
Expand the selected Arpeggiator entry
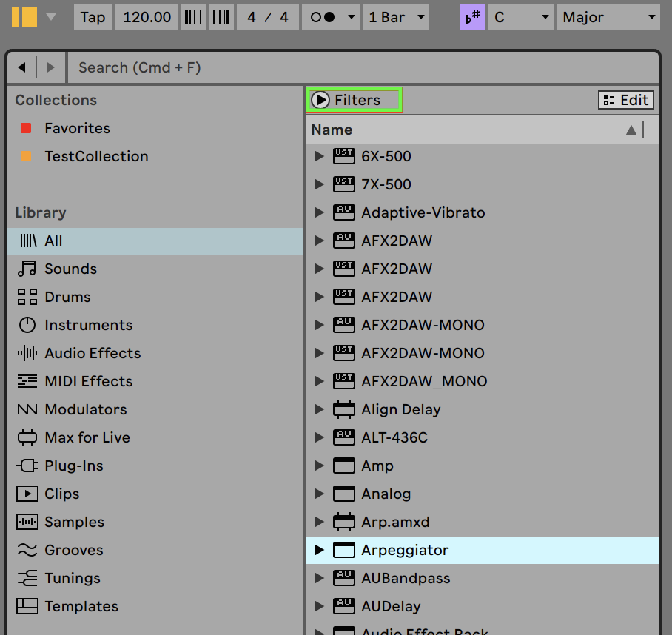point(319,550)
